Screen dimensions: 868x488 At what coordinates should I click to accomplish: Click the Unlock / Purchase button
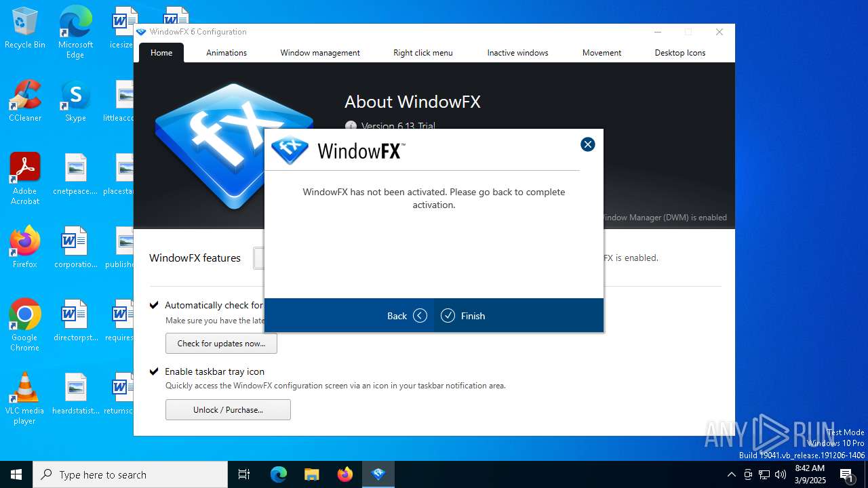tap(228, 410)
